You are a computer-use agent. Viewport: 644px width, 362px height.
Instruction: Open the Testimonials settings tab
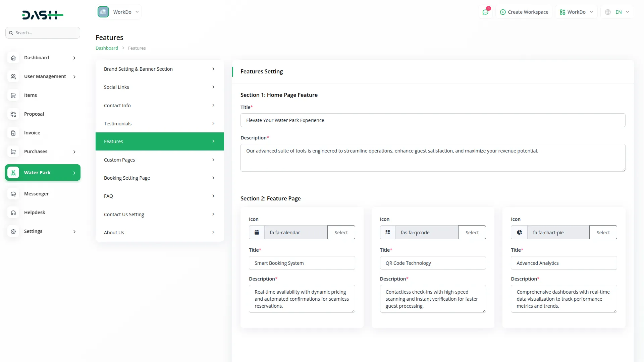[x=160, y=124]
